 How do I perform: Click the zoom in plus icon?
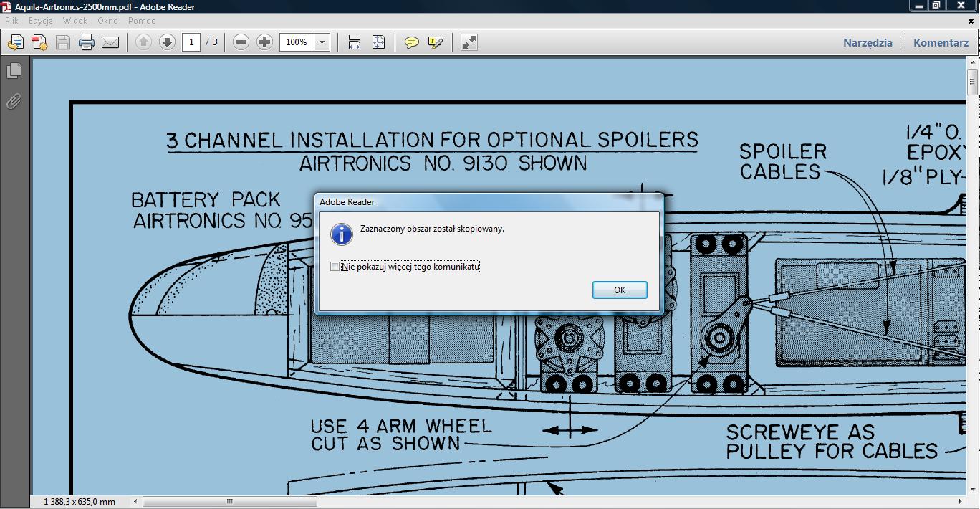click(x=264, y=42)
